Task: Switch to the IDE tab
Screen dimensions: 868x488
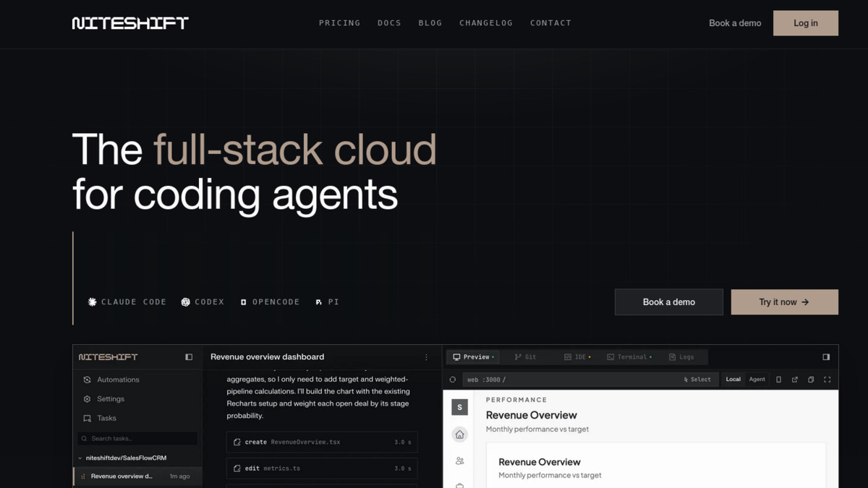Action: coord(577,357)
